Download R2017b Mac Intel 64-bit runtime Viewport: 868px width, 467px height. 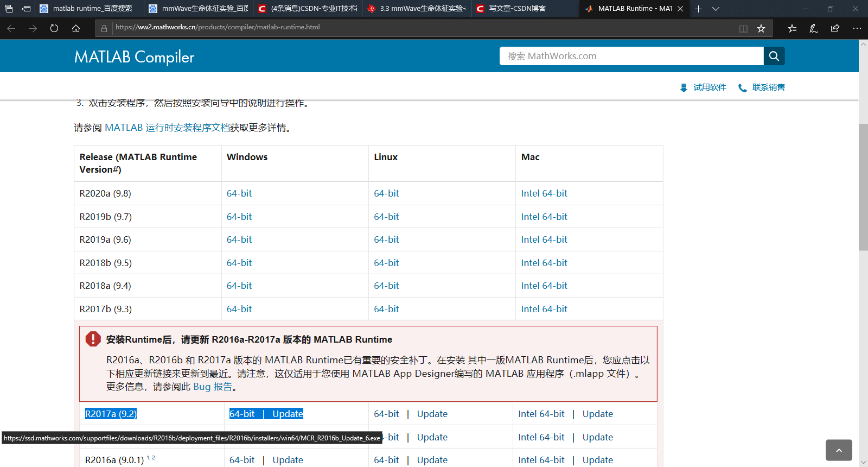(x=544, y=309)
